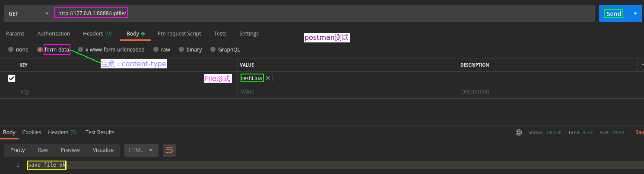The height and width of the screenshot is (174, 644).
Task: Click the empty Key placeholder field
Action: tap(125, 92)
